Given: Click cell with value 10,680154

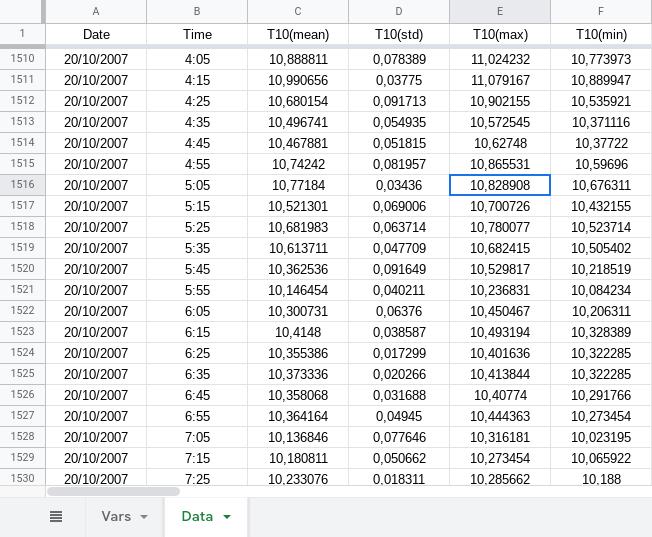Looking at the screenshot, I should pyautogui.click(x=298, y=101).
